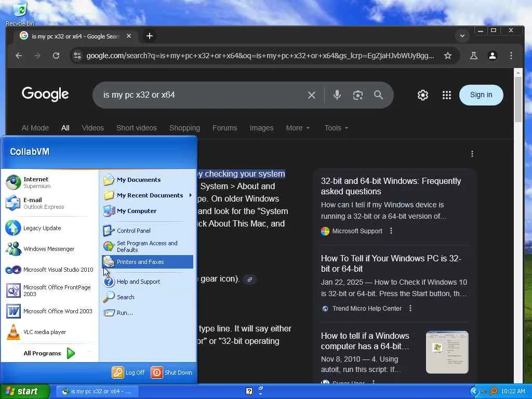This screenshot has height=399, width=532.
Task: Select the Chrome taskbar window button
Action: pos(97,391)
